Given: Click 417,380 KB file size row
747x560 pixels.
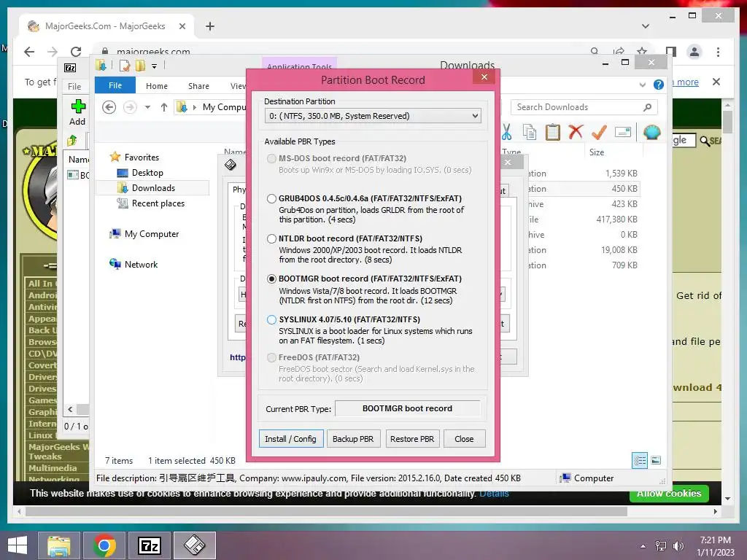Looking at the screenshot, I should [616, 219].
